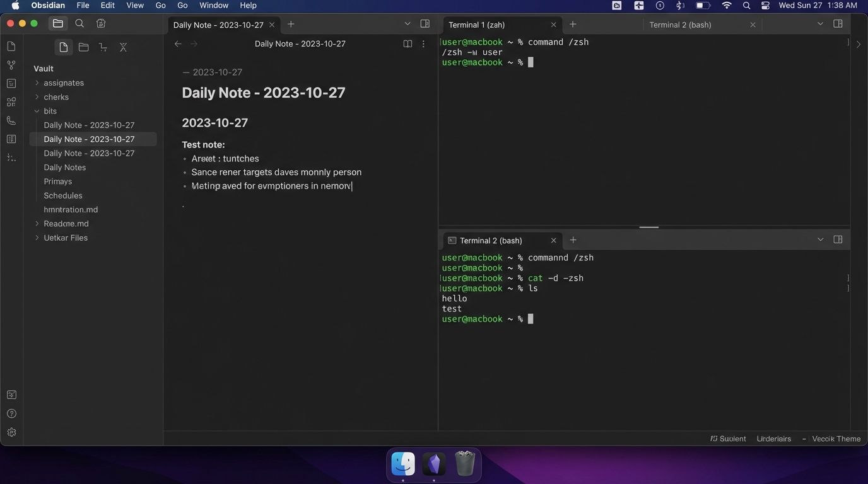The image size is (868, 484).
Task: Open tab list dropdown in the note pane
Action: (408, 24)
